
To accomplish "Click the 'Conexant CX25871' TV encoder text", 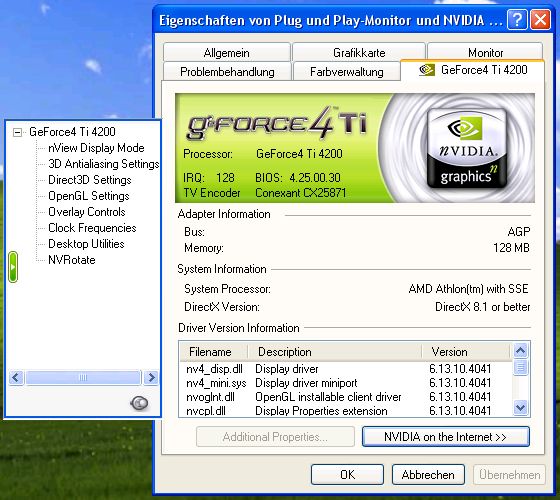I will click(x=300, y=193).
